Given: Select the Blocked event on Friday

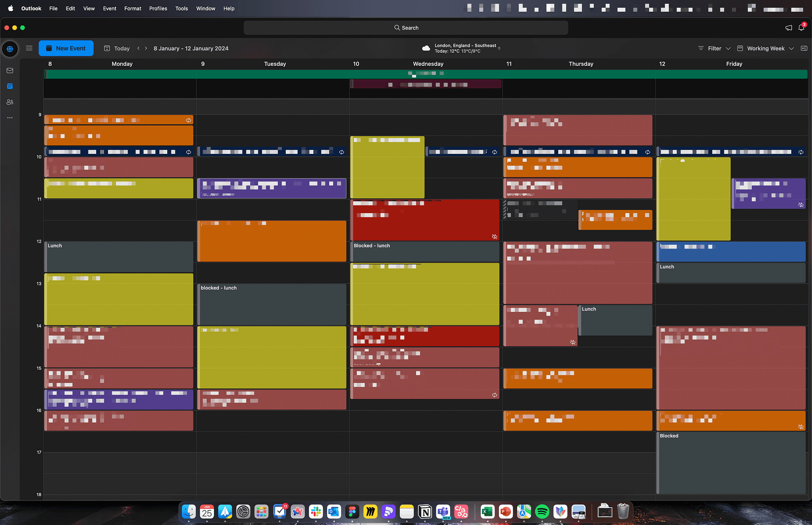Looking at the screenshot, I should coord(731,463).
